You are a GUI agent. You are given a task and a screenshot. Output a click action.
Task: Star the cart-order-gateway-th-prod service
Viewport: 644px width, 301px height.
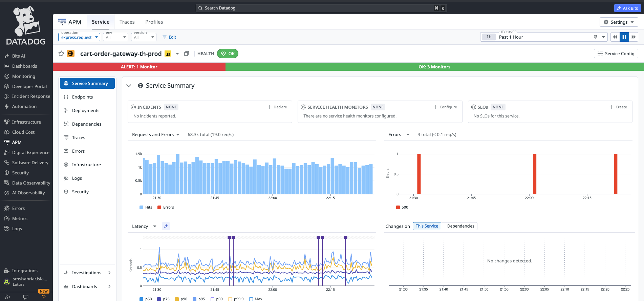tap(61, 53)
